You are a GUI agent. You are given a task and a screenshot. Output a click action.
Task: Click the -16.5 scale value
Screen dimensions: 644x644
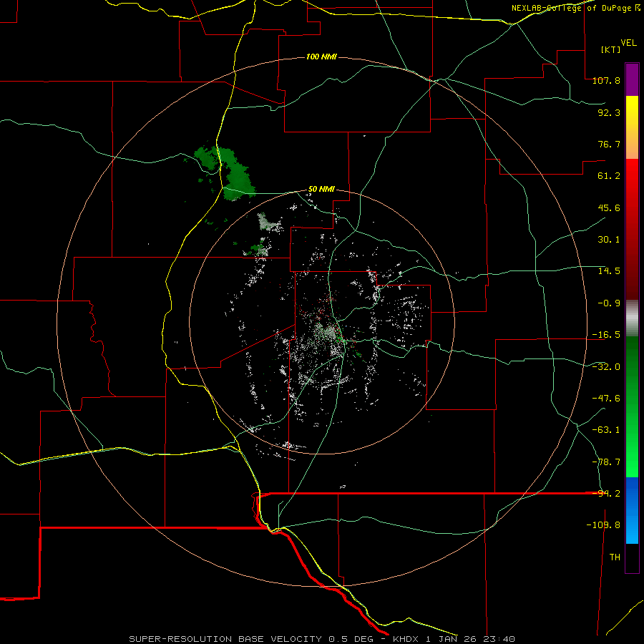click(606, 335)
